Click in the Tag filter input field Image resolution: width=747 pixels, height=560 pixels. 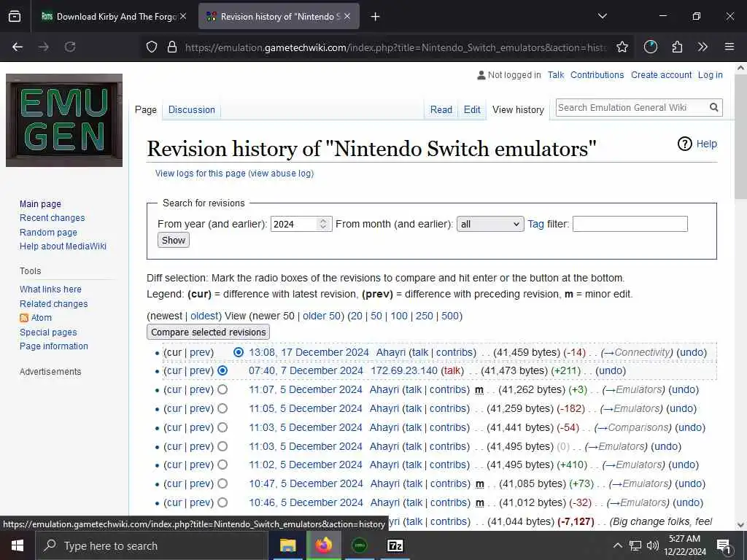[630, 224]
